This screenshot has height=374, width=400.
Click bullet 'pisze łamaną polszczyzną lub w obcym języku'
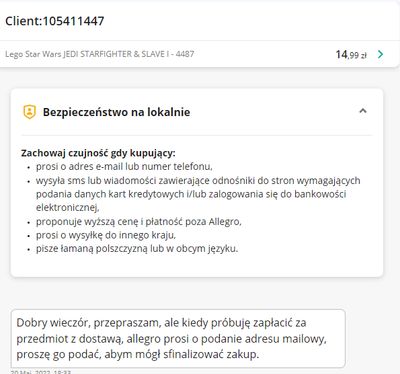pos(137,249)
